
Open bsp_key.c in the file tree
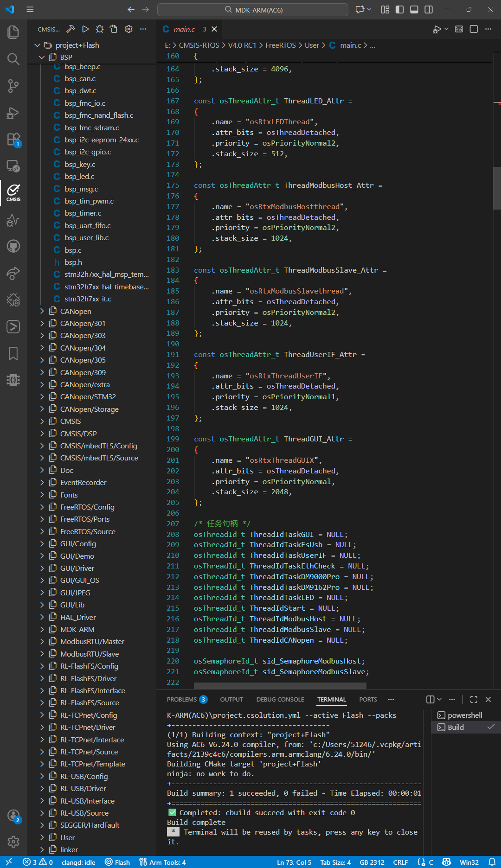(80, 164)
